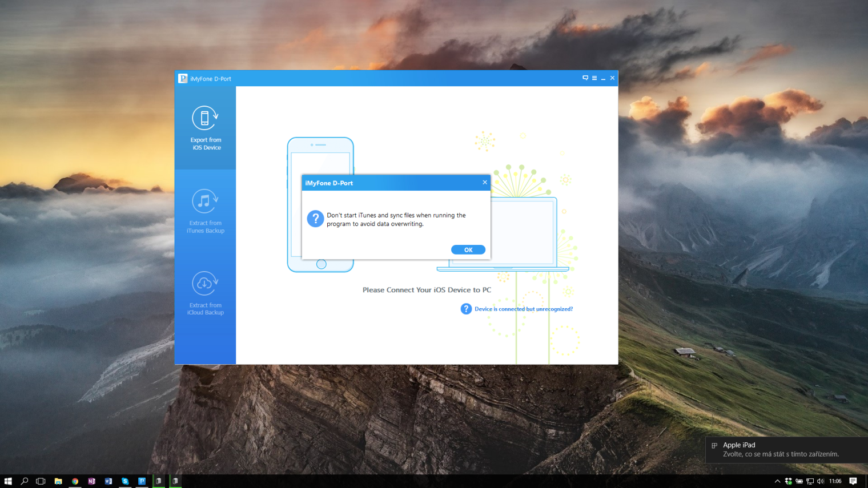868x488 pixels.
Task: Open the hamburger menu in D-Port title bar
Action: [x=594, y=78]
